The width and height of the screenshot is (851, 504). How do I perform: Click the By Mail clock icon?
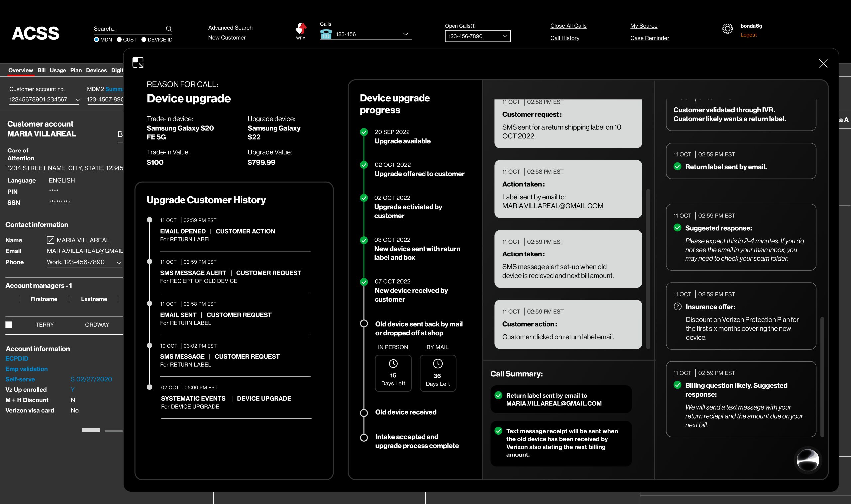point(438,364)
